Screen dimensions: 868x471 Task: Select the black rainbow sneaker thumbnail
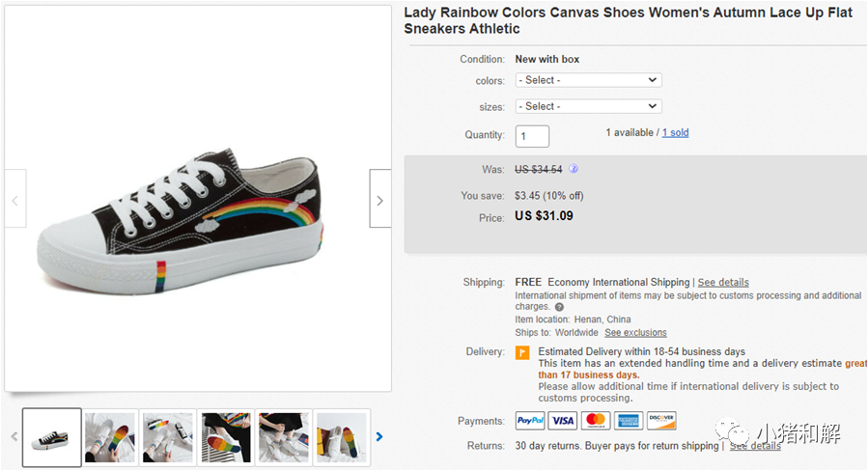click(51, 437)
